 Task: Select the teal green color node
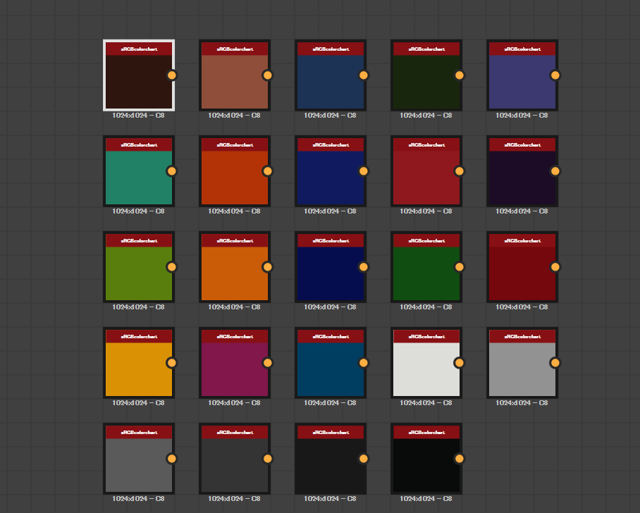pyautogui.click(x=138, y=178)
